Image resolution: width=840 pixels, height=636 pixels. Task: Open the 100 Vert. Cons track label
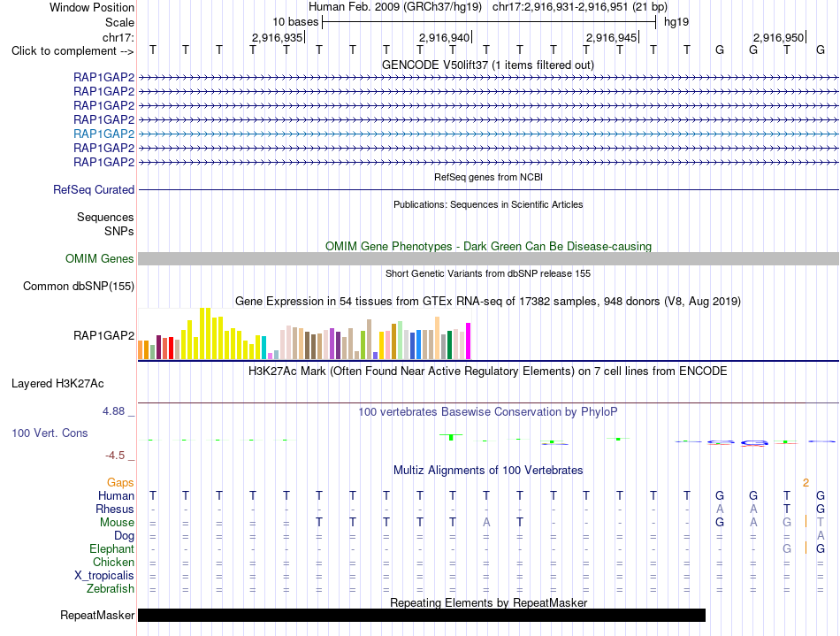(x=50, y=433)
